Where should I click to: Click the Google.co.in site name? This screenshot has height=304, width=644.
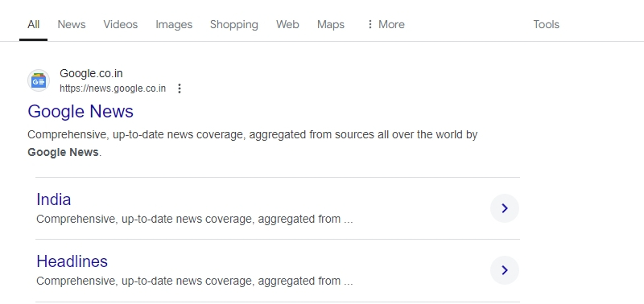click(91, 73)
